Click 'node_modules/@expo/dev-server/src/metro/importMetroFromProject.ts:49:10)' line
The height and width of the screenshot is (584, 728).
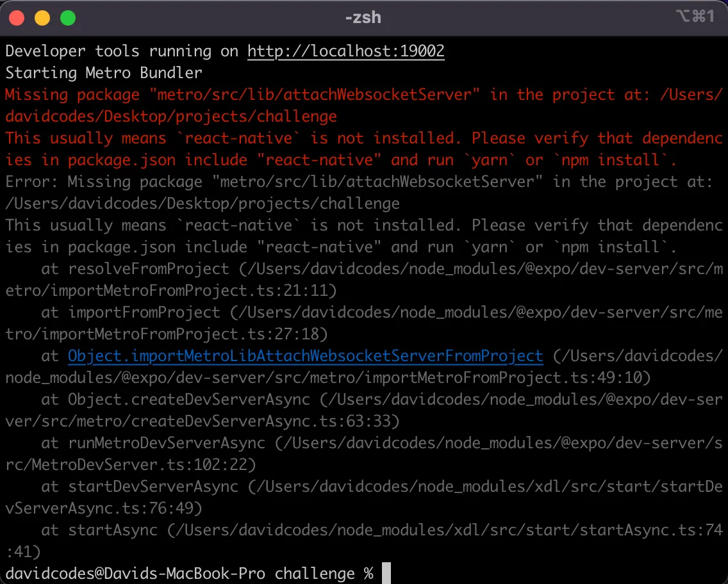[x=327, y=378]
